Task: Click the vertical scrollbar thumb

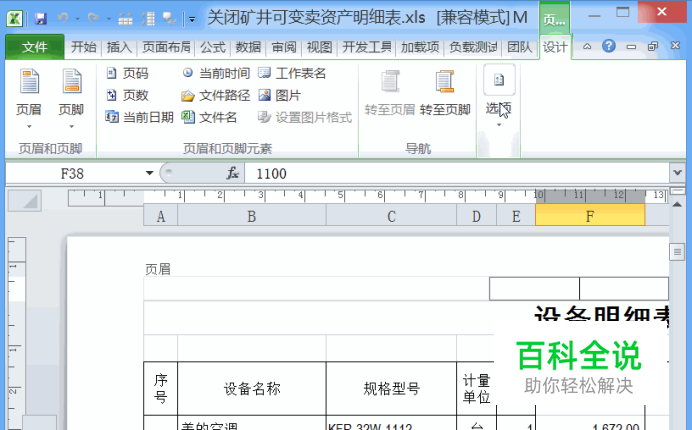Action: click(677, 252)
